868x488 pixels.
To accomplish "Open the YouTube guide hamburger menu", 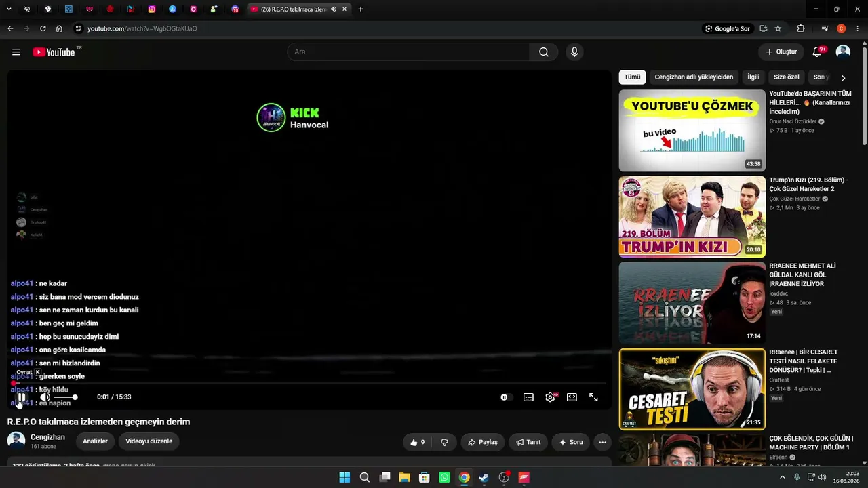I will click(x=16, y=52).
